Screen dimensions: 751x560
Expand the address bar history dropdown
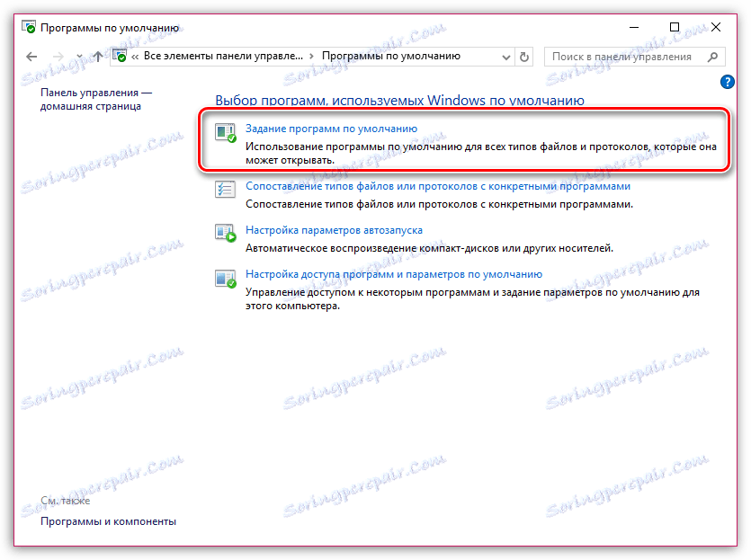coord(505,57)
